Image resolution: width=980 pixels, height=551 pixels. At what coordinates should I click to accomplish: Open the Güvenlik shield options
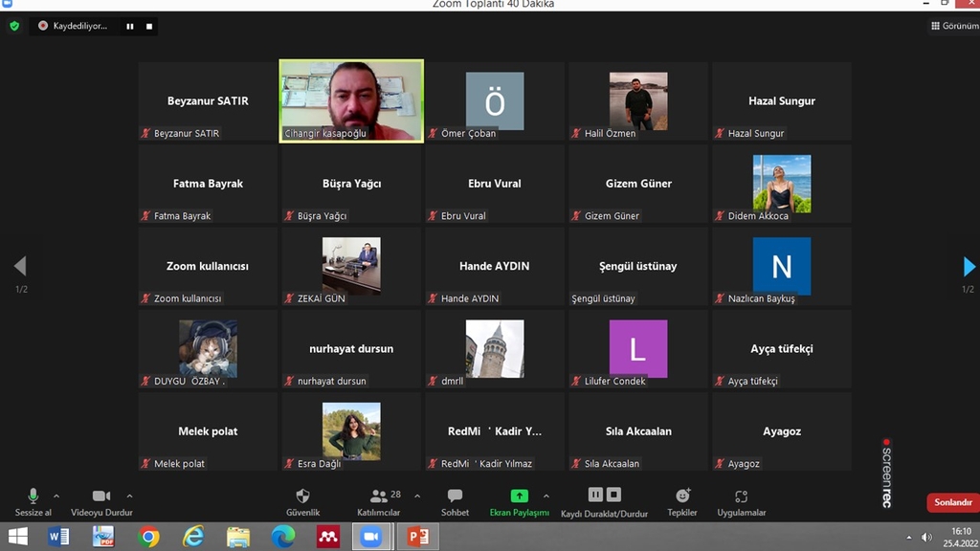point(302,496)
